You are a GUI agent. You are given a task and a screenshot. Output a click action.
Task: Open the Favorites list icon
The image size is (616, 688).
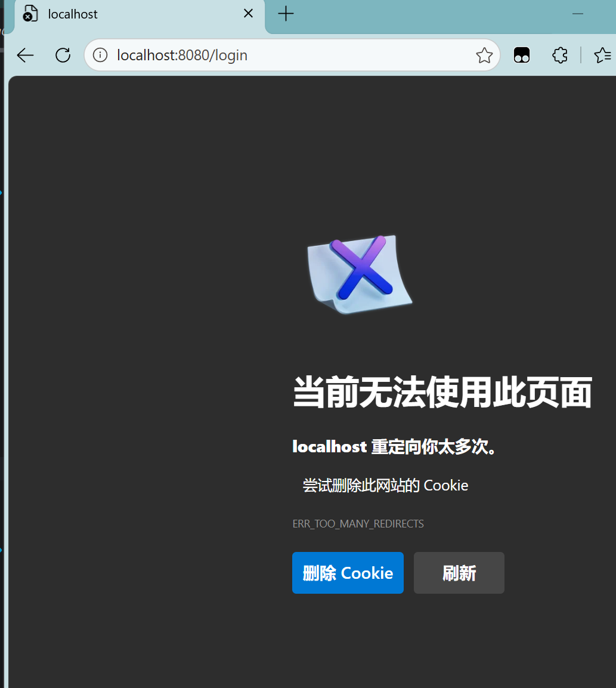pyautogui.click(x=603, y=55)
